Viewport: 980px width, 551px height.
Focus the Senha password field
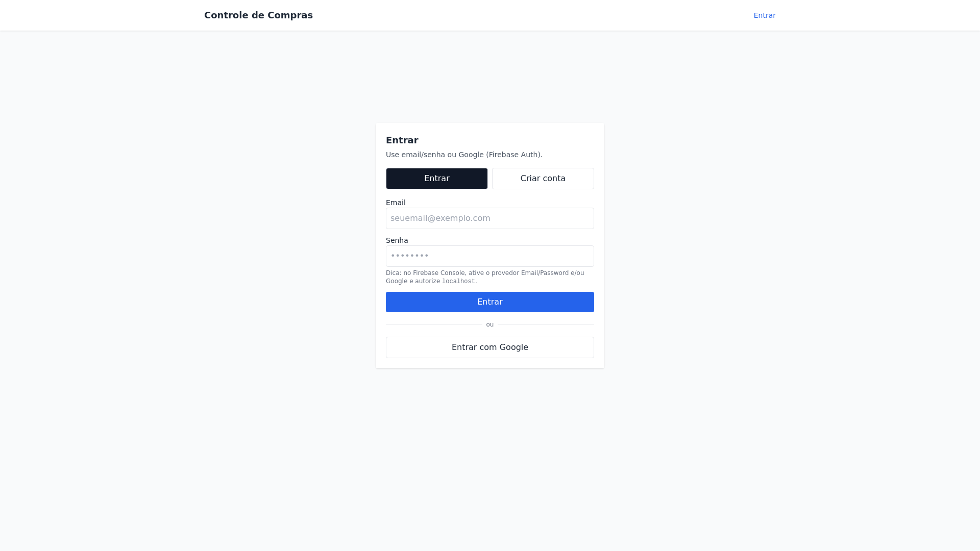click(x=490, y=256)
